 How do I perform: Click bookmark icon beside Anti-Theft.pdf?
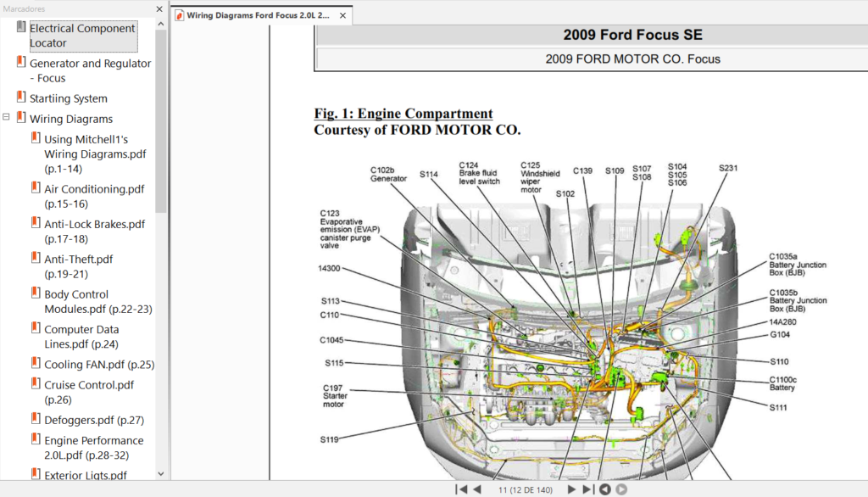point(36,258)
